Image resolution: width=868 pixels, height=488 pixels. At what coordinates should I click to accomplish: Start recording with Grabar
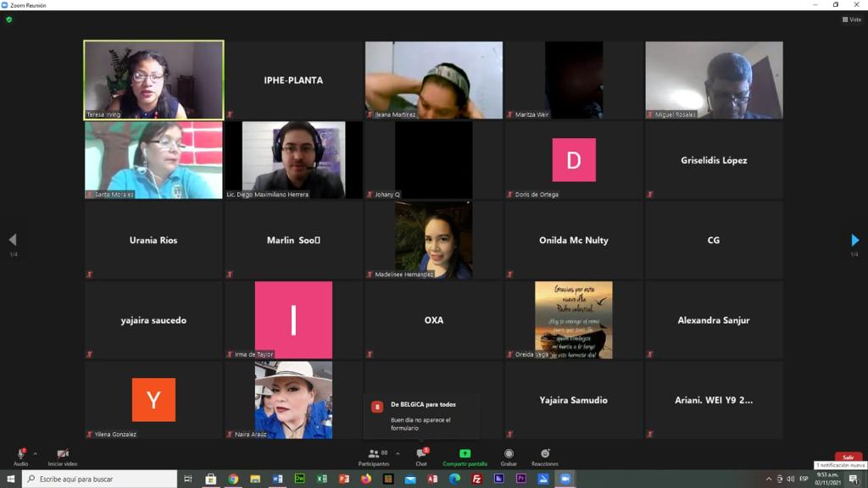(509, 457)
